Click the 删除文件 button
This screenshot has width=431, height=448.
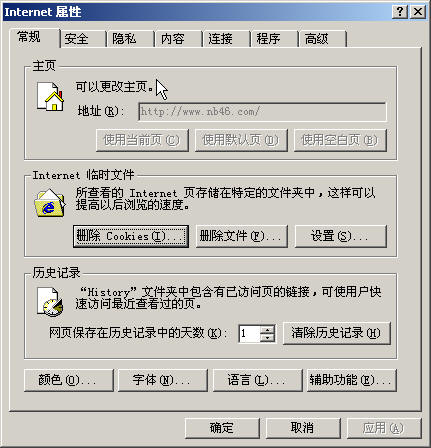[x=242, y=236]
